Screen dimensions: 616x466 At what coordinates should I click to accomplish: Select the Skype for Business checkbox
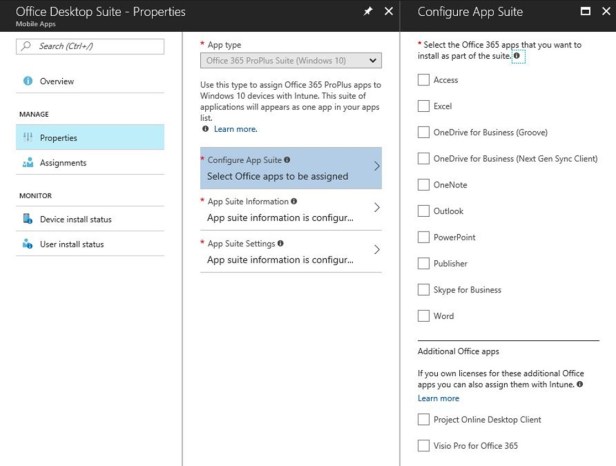424,290
